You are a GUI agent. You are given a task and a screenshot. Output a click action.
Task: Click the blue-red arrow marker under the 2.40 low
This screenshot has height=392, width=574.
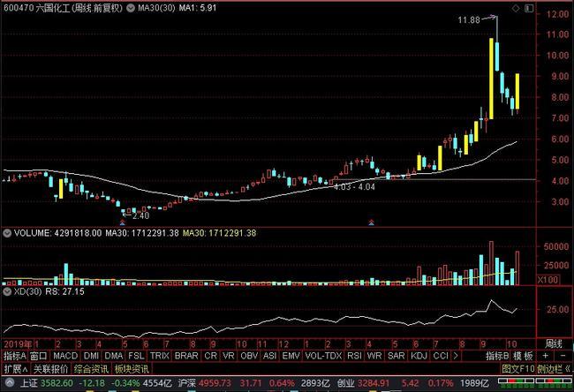122,222
